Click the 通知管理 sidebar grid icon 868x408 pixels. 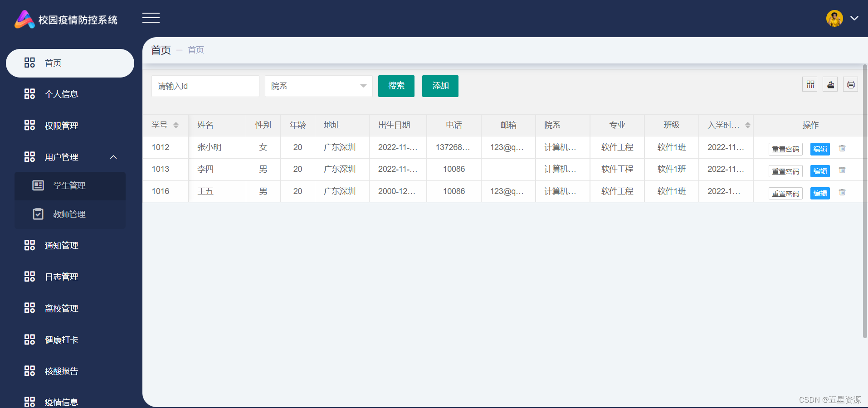[29, 245]
